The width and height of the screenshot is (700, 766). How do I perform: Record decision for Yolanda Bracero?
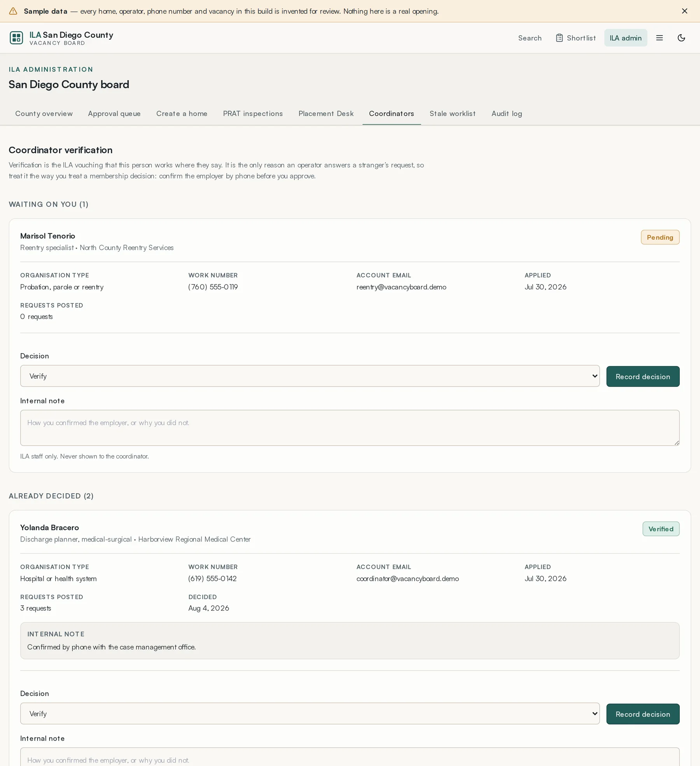coord(642,714)
